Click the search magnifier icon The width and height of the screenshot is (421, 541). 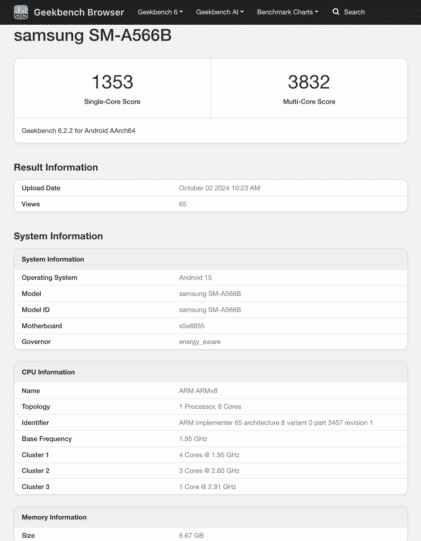pos(336,12)
